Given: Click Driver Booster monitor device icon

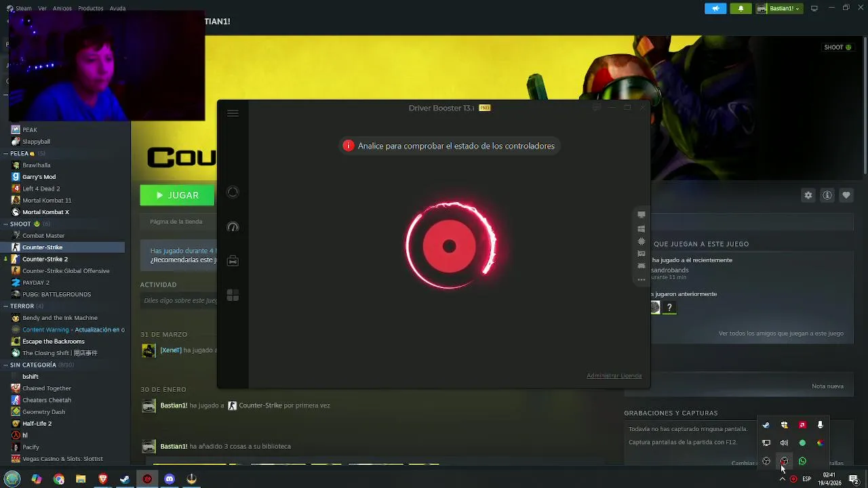Looking at the screenshot, I should click(x=642, y=216).
